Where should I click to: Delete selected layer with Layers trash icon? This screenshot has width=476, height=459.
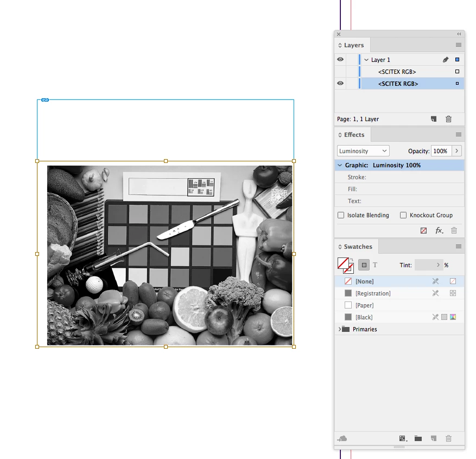click(x=448, y=119)
